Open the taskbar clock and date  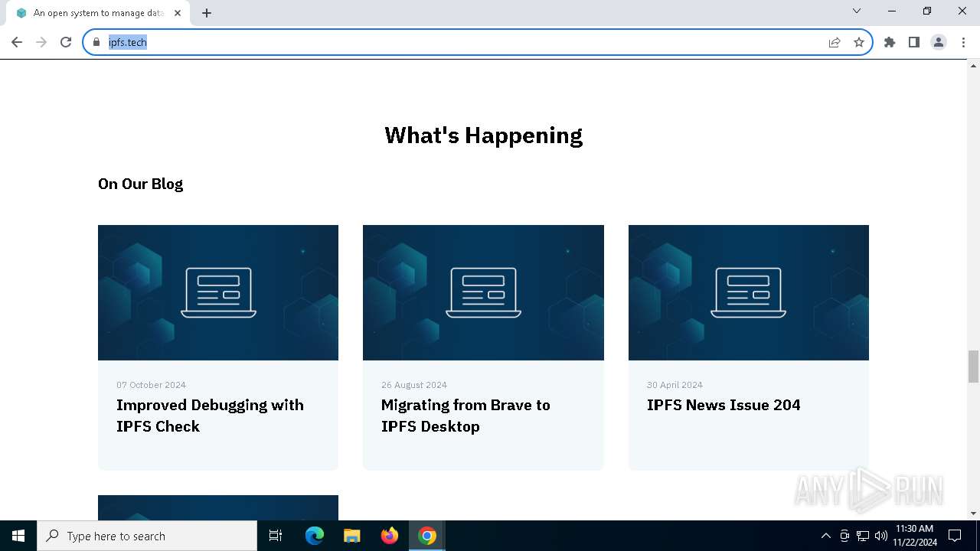coord(914,536)
